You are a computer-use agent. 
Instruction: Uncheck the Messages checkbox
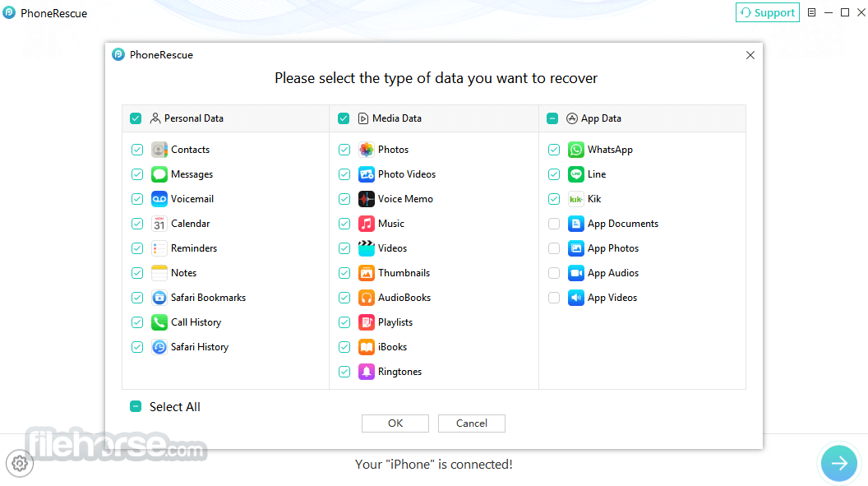click(x=137, y=174)
